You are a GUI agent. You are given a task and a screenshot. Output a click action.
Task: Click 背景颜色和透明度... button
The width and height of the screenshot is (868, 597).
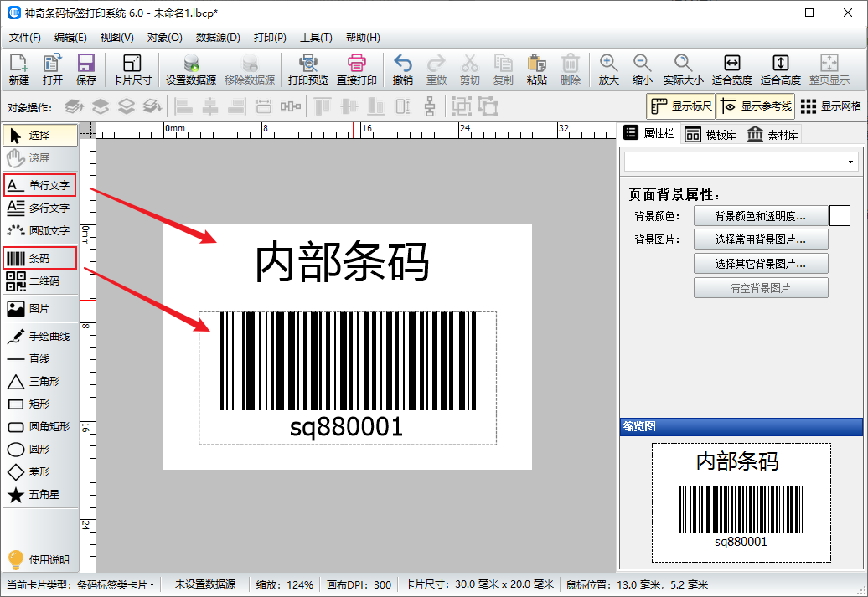761,216
